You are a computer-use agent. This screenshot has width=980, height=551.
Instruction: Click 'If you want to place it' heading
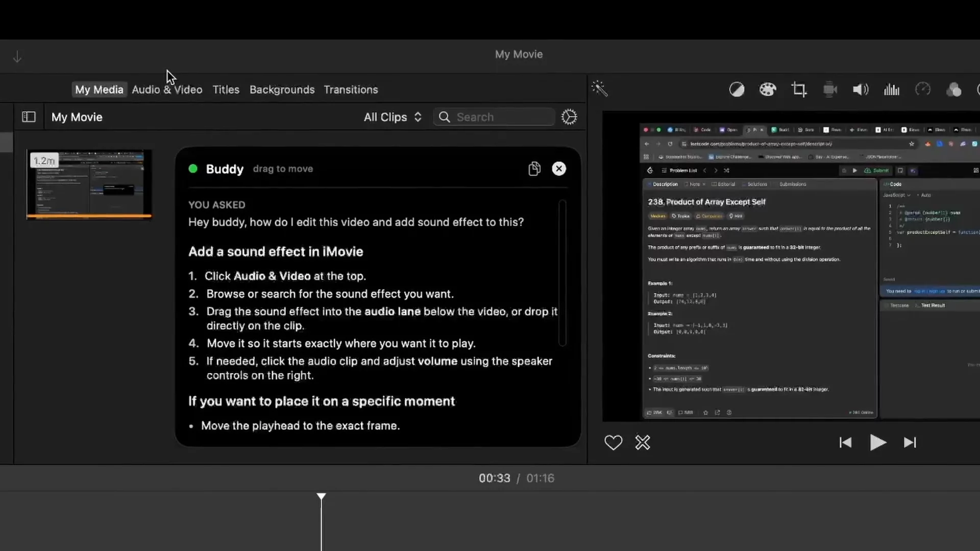[x=322, y=402]
